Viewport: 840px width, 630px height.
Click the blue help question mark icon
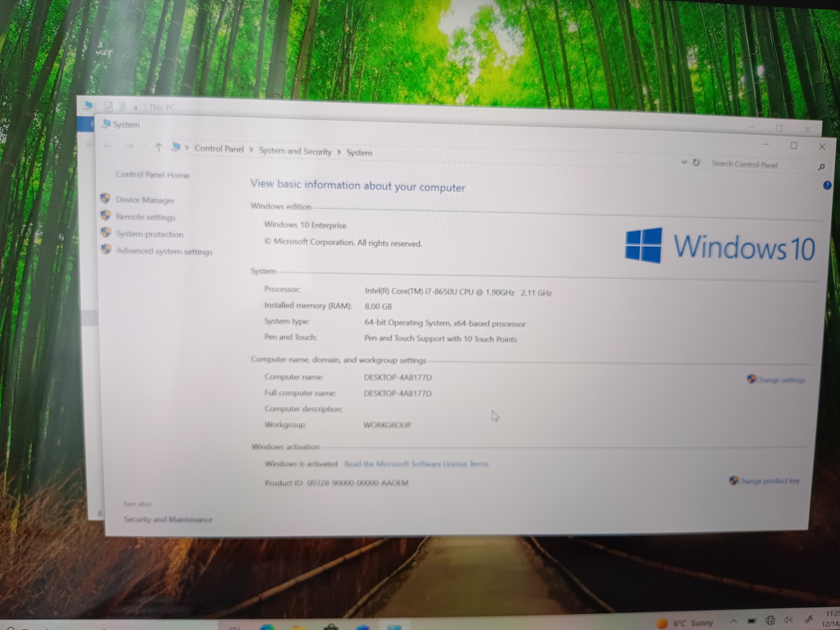click(827, 185)
